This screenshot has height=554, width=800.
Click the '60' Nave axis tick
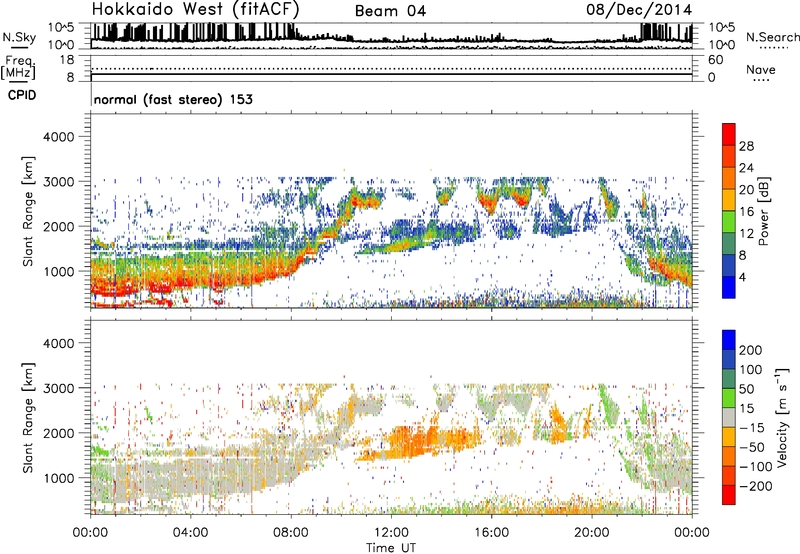pos(716,60)
